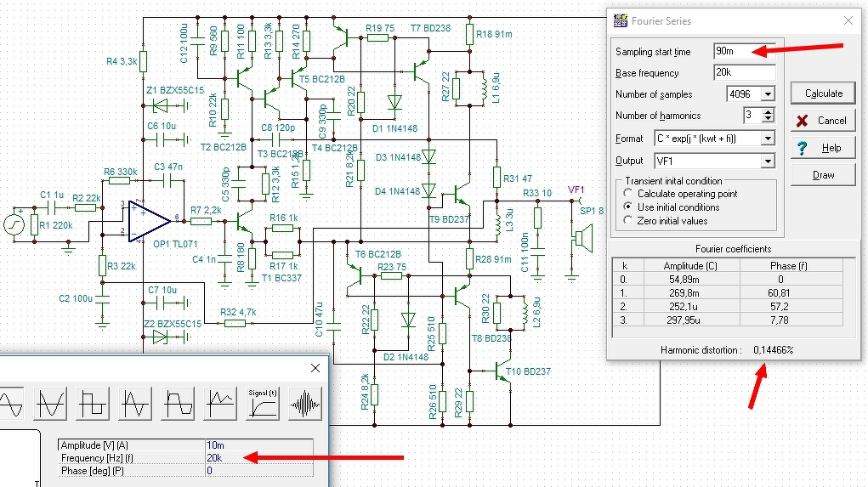The image size is (868, 487).
Task: Click the VF1 output voltage pin
Action: pos(576,201)
